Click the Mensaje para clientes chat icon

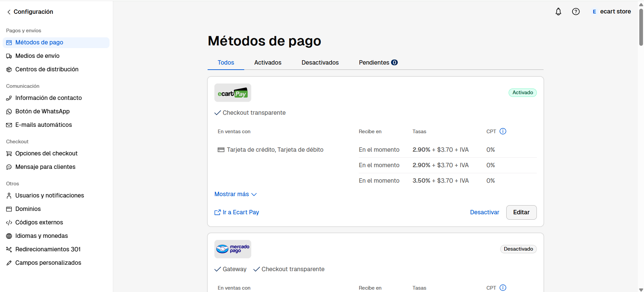tap(9, 167)
